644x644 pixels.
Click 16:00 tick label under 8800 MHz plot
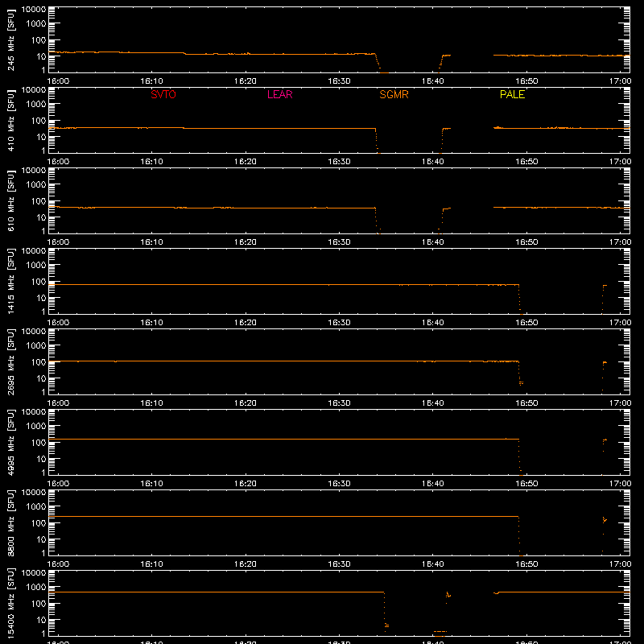click(58, 564)
